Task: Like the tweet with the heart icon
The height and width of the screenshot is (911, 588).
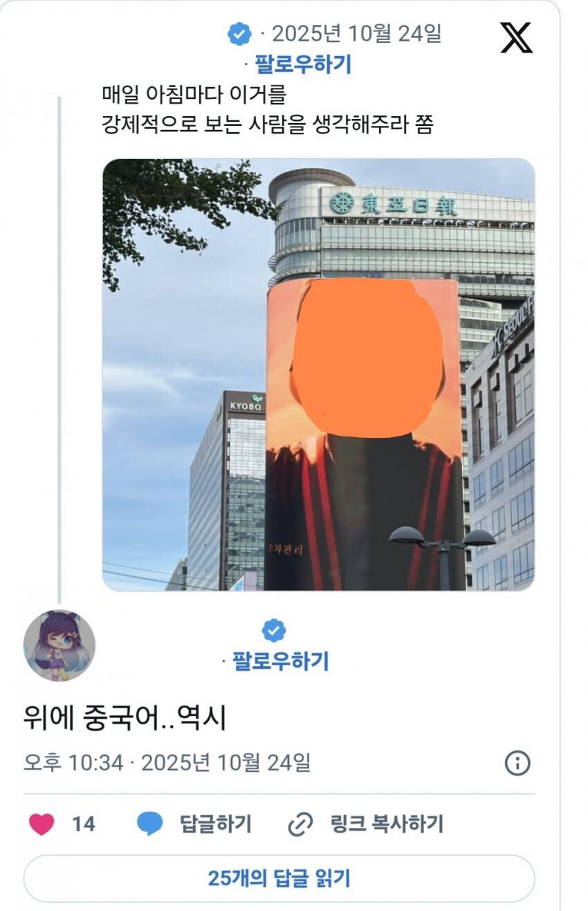Action: pos(42,825)
